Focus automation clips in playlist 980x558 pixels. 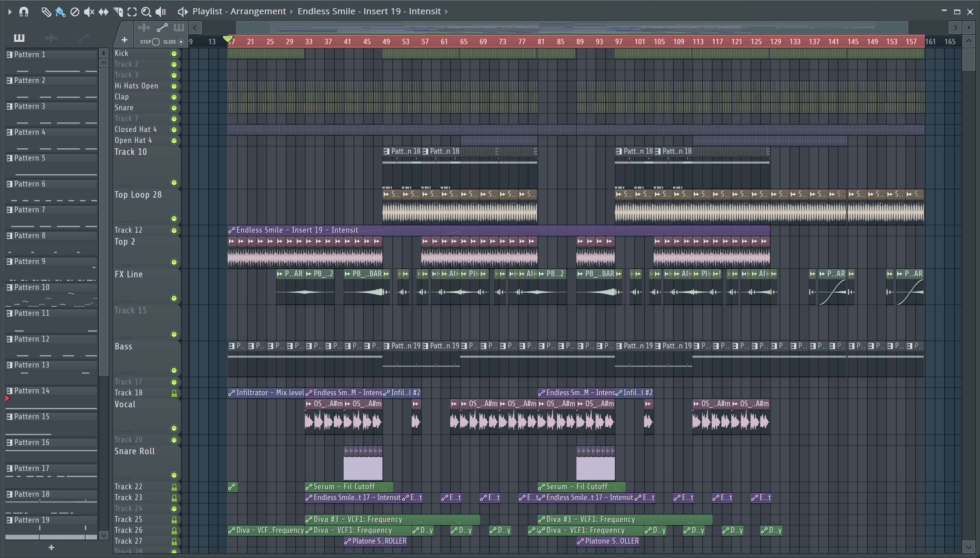tap(162, 28)
